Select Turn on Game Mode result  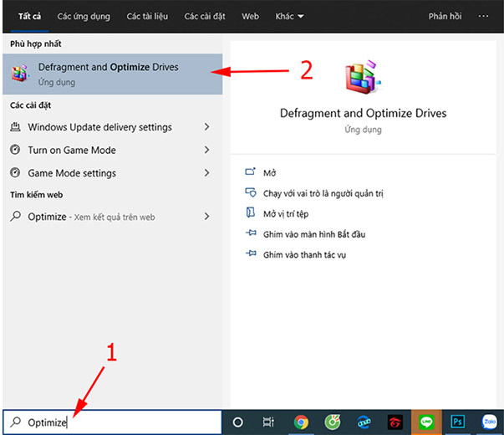(113, 150)
